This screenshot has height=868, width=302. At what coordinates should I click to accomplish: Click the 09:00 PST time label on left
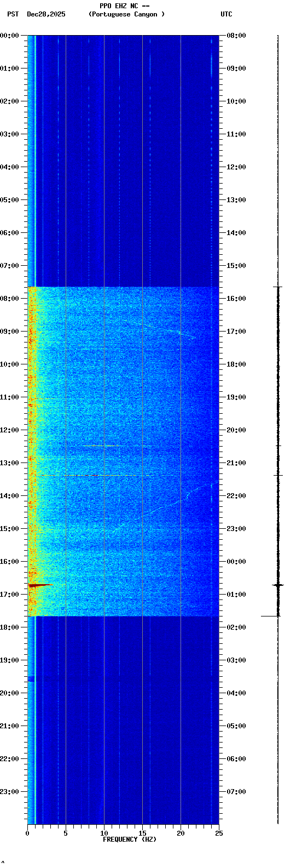point(9,332)
